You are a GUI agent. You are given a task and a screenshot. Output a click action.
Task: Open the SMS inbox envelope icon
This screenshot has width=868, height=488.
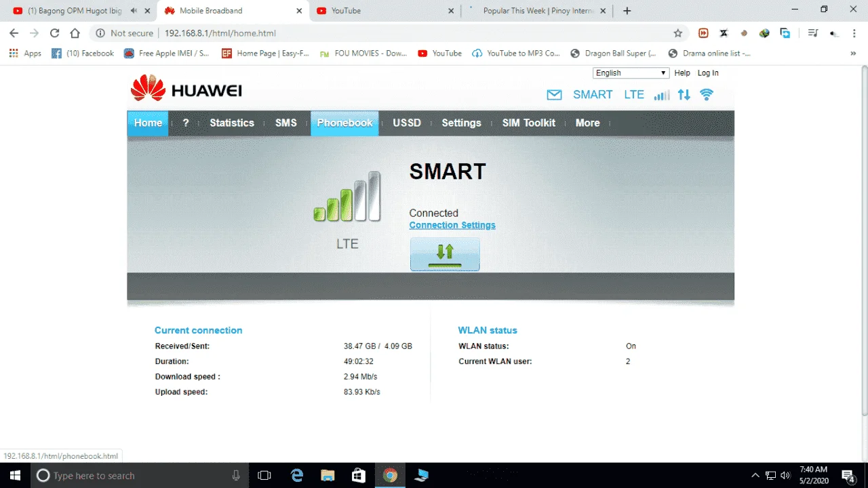pos(554,95)
